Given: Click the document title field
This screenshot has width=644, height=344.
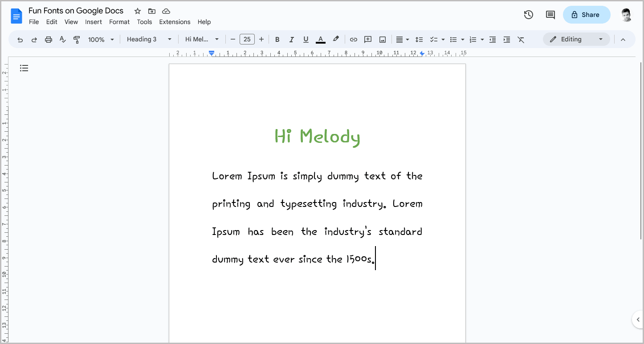Looking at the screenshot, I should click(76, 10).
